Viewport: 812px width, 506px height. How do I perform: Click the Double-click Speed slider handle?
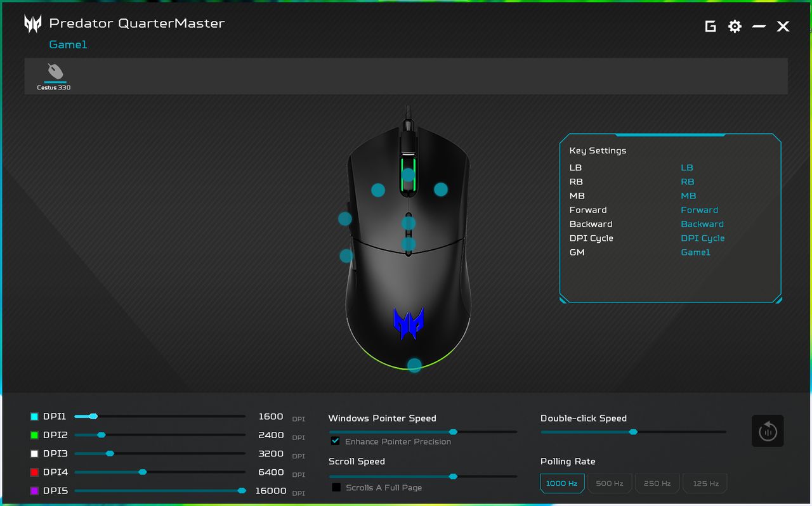pyautogui.click(x=633, y=432)
